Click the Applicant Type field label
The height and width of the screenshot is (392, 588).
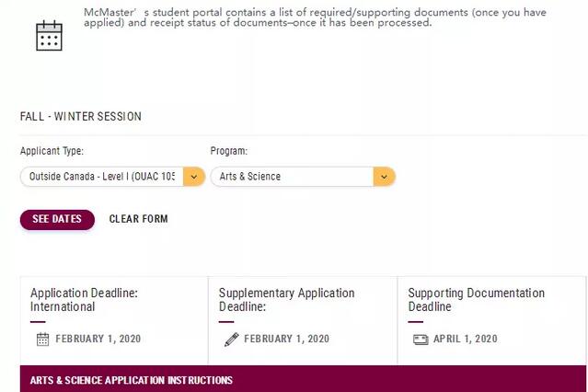(x=52, y=151)
